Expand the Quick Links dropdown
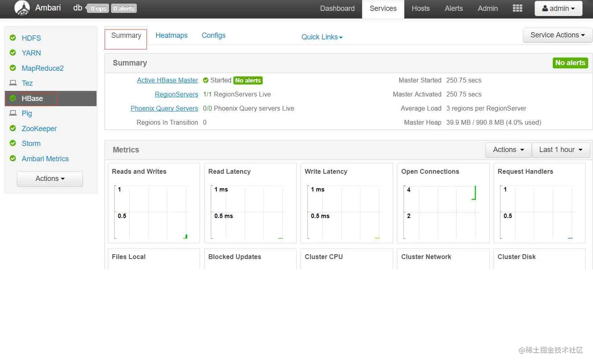593x364 pixels. click(322, 37)
